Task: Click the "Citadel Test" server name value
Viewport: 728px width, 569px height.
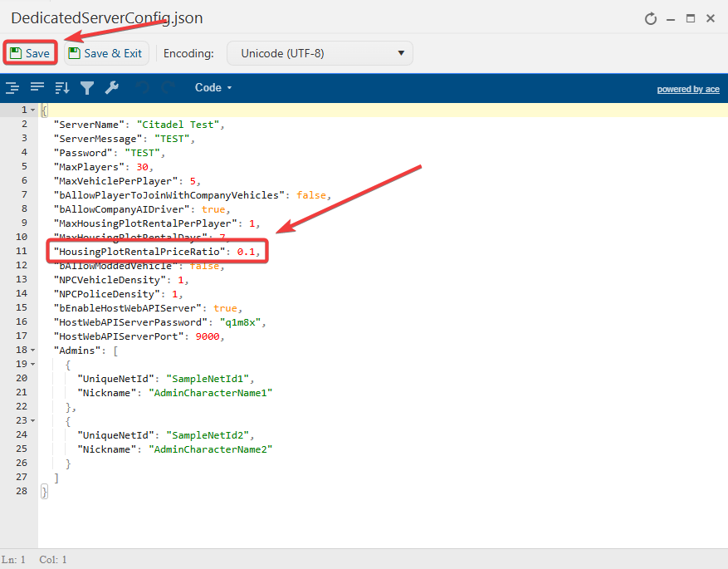Action: tap(178, 125)
